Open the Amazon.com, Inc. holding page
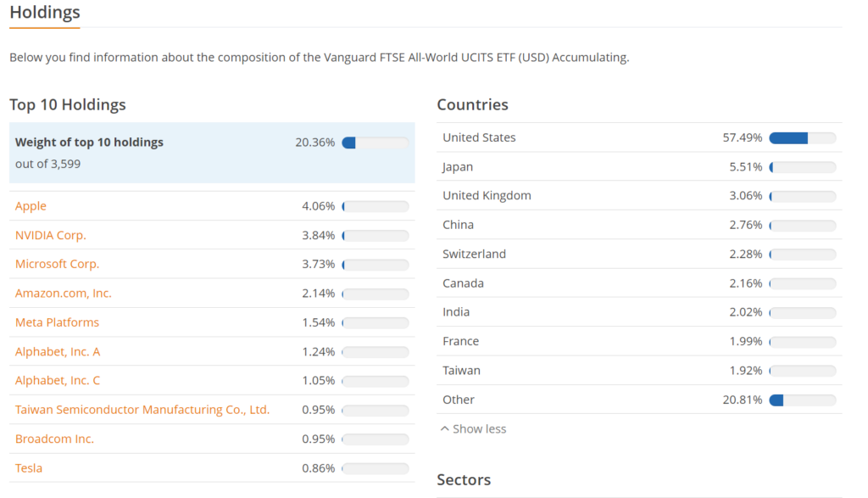The height and width of the screenshot is (498, 868). 63,293
